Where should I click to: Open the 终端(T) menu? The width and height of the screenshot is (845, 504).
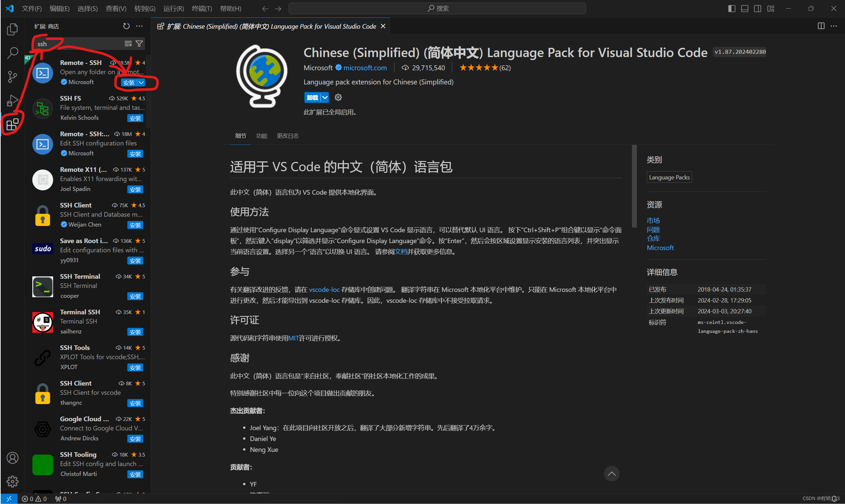pyautogui.click(x=202, y=9)
